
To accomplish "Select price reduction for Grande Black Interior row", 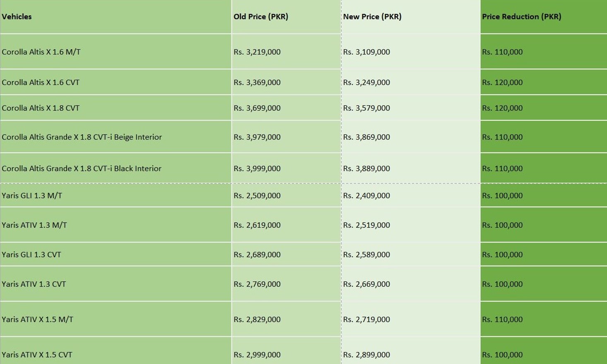I will click(x=544, y=168).
